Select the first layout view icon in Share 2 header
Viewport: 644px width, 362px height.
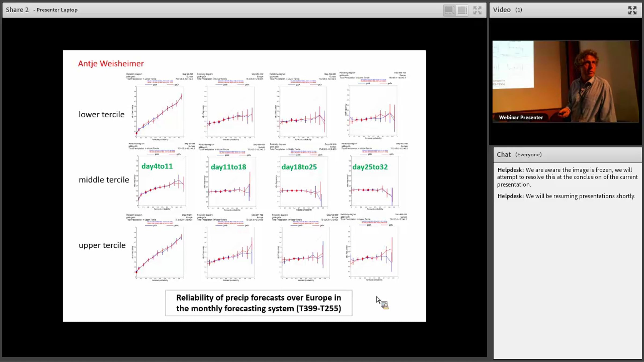pyautogui.click(x=449, y=10)
